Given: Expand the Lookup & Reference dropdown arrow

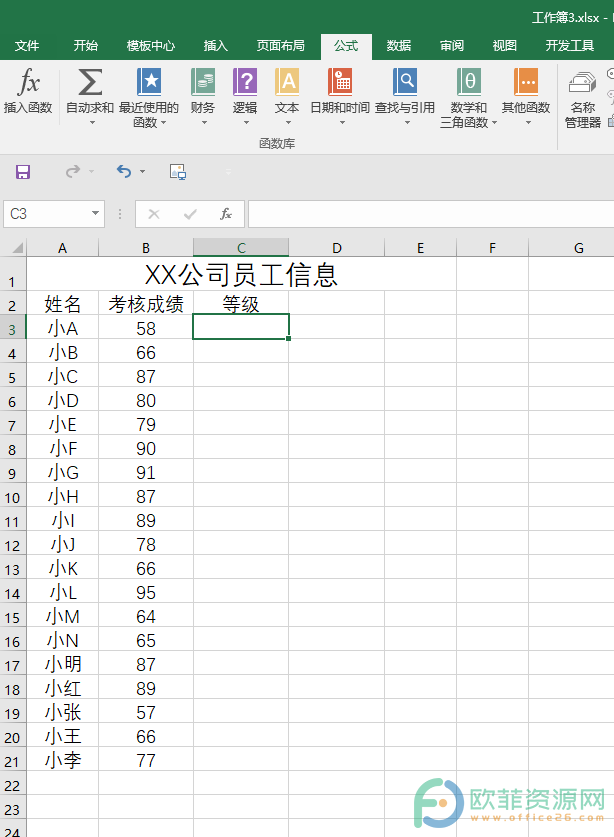Looking at the screenshot, I should (407, 123).
